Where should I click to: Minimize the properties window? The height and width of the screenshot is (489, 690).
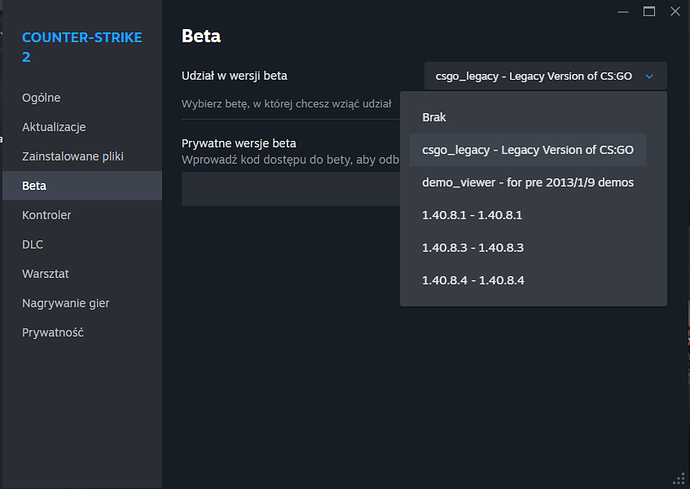pyautogui.click(x=623, y=12)
